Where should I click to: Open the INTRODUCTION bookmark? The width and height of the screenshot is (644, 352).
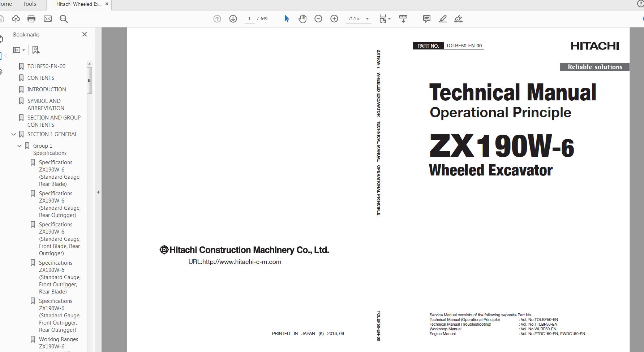(x=47, y=90)
